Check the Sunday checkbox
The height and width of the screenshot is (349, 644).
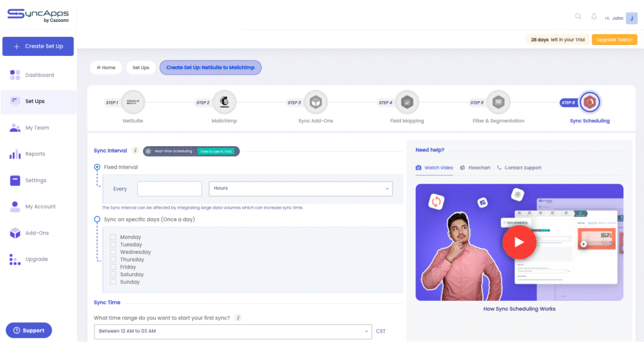tap(113, 281)
